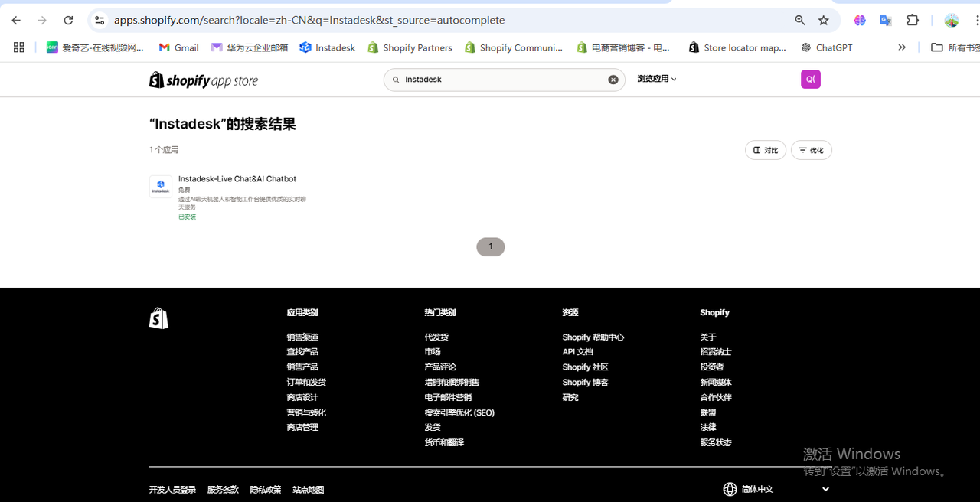Click the white Shopify bag footer logo
Image resolution: width=980 pixels, height=502 pixels.
[x=158, y=318]
